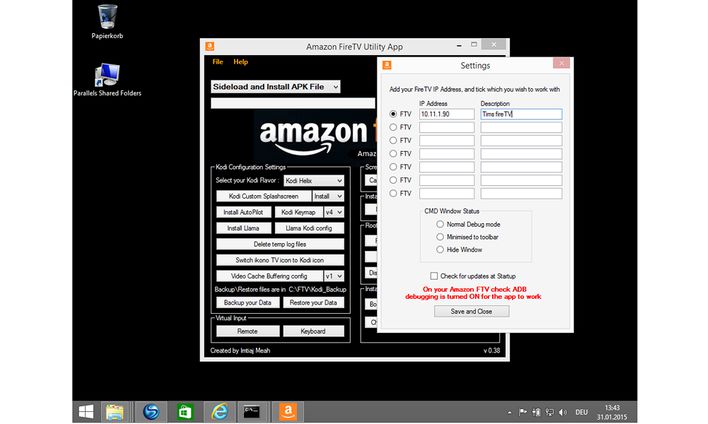Viewport: 708px width, 424px height.
Task: Select the Amazon FireTV Utility taskbar icon
Action: pos(288,412)
